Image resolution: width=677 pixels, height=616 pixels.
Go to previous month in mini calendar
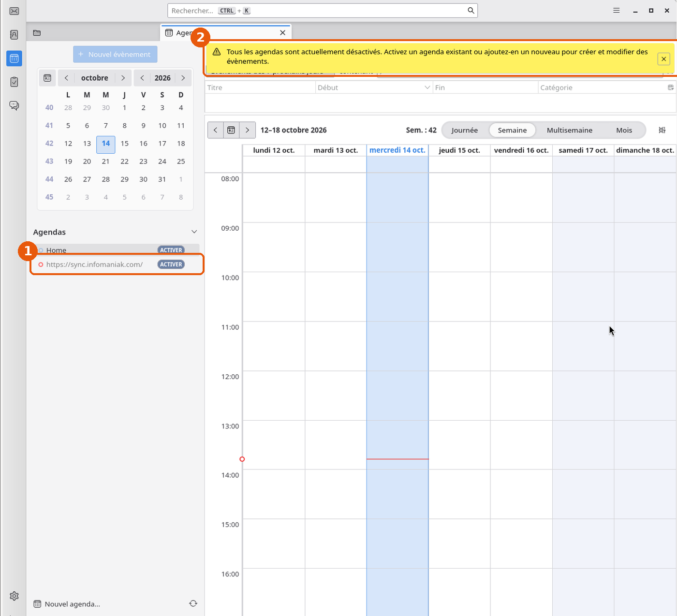(66, 78)
